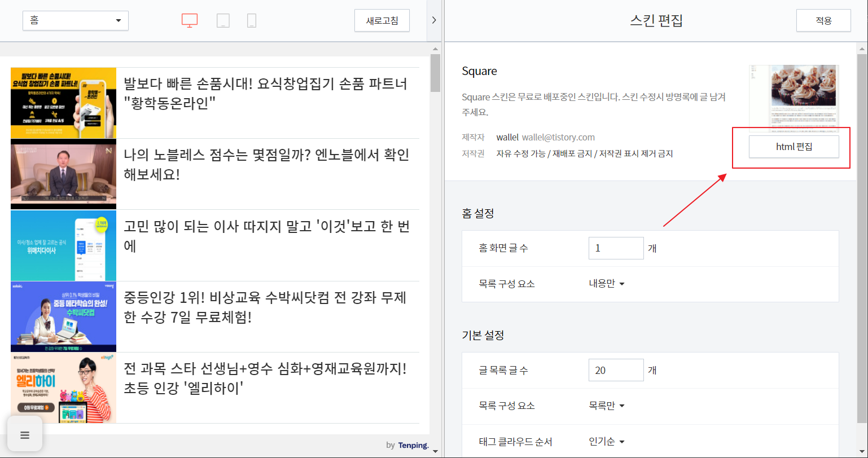Open headline '발보다 빠른 손품시대!'

(265, 93)
